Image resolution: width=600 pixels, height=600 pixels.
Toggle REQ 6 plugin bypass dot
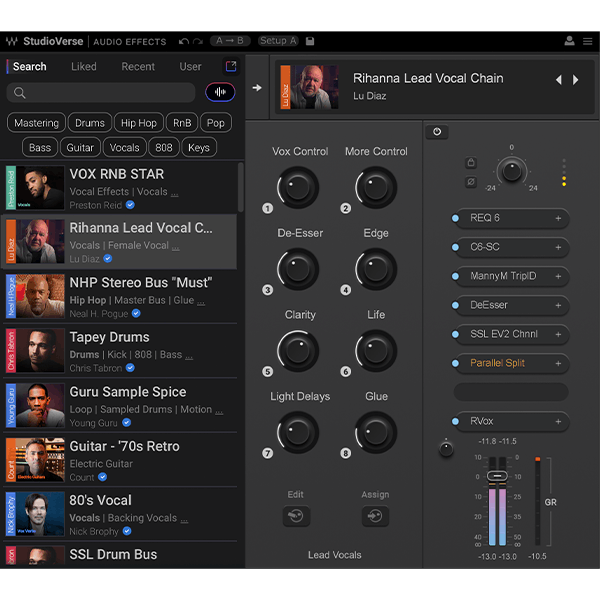tap(455, 218)
